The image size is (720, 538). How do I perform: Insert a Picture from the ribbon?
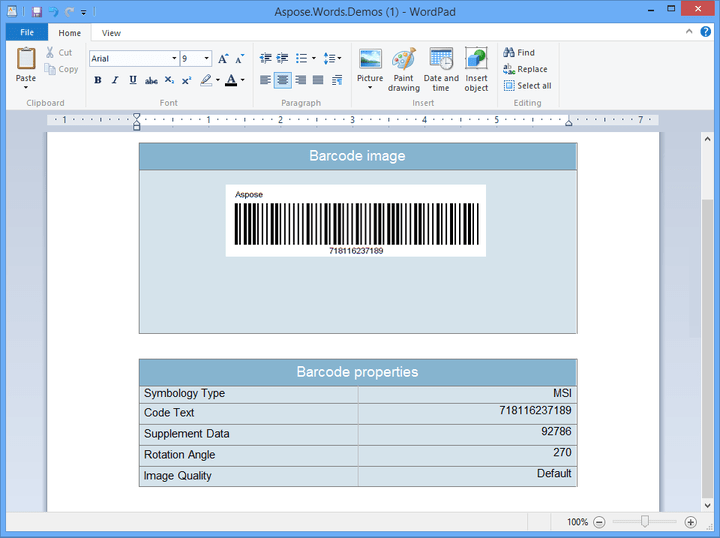[x=370, y=60]
